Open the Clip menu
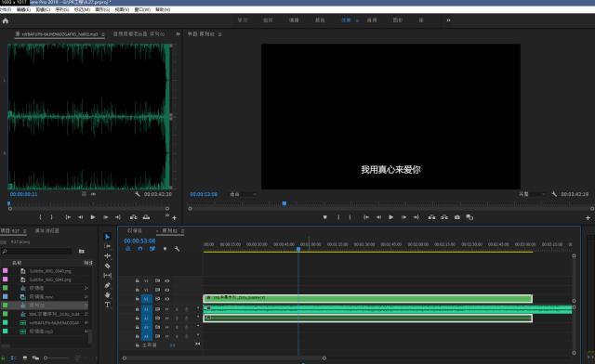Image resolution: width=595 pixels, height=364 pixels. point(43,9)
